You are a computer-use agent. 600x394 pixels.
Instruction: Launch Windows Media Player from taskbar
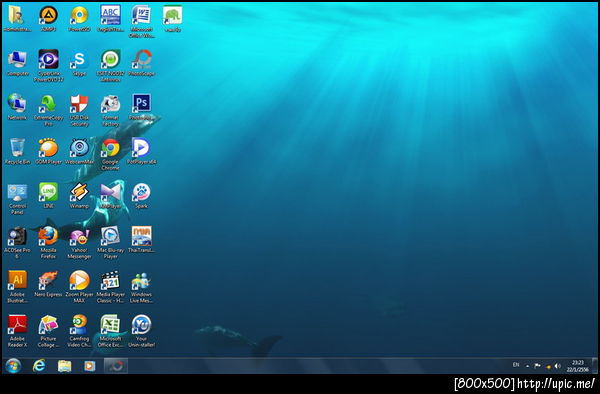click(89, 366)
